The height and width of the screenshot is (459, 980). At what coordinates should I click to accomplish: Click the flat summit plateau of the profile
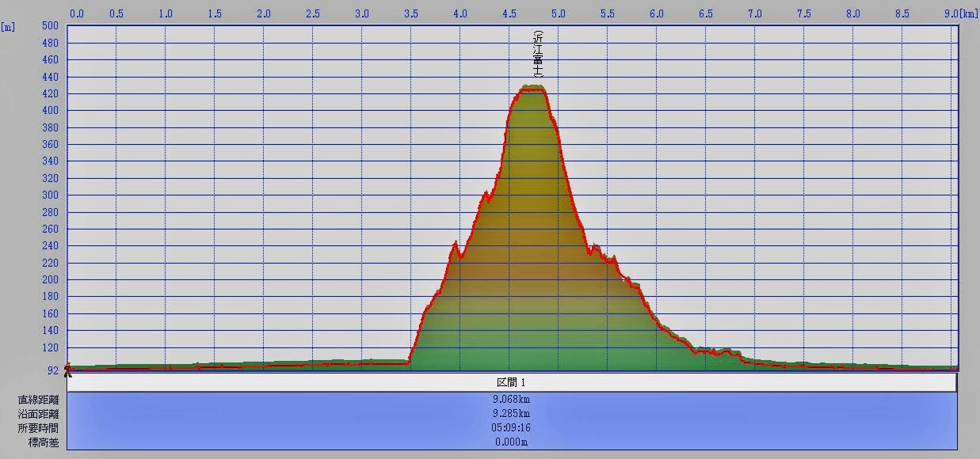point(531,89)
